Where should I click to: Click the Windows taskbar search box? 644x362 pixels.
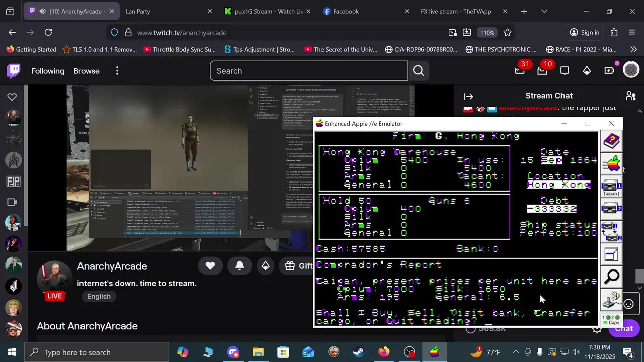coord(96,352)
